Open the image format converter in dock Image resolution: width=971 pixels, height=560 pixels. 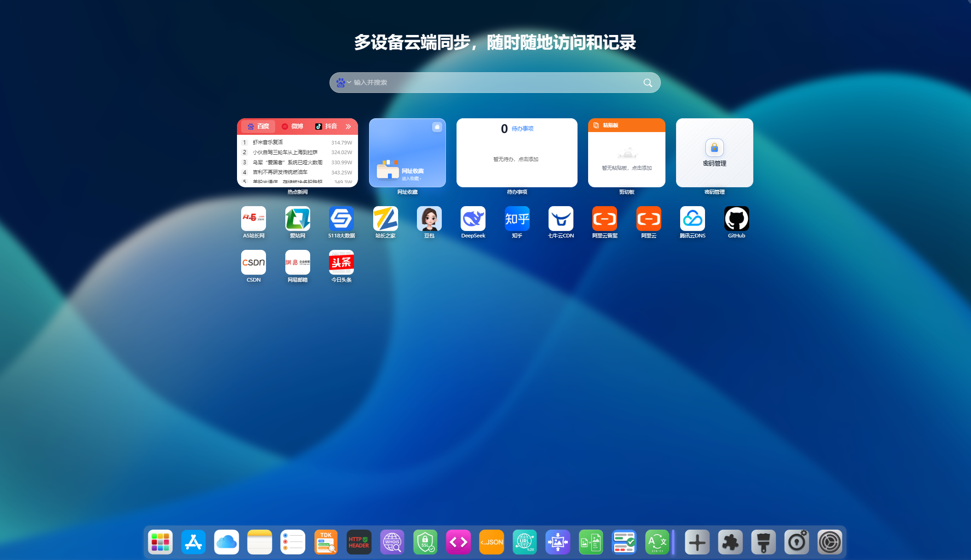[x=591, y=542]
